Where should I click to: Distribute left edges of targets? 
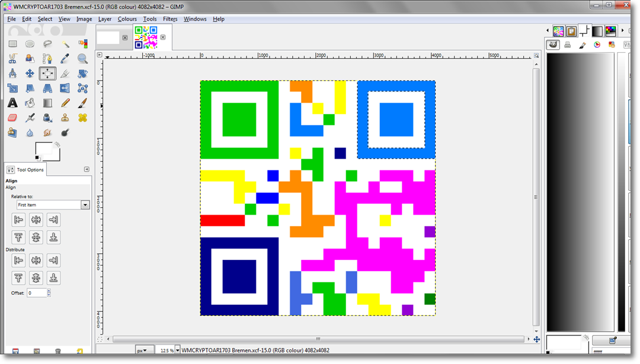coord(18,260)
